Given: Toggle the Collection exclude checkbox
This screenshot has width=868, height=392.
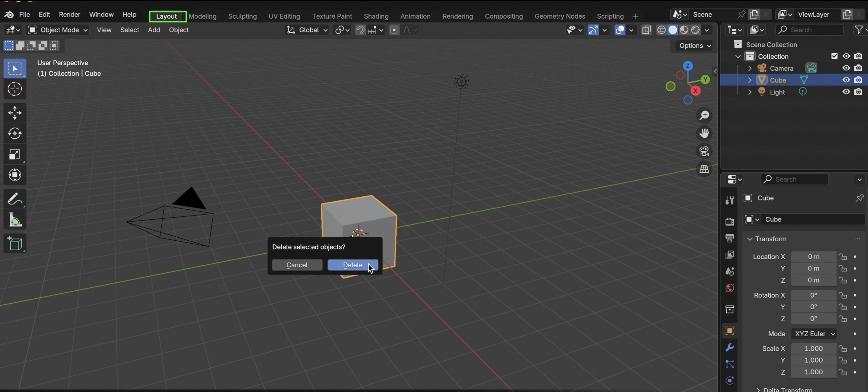Looking at the screenshot, I should [x=834, y=56].
